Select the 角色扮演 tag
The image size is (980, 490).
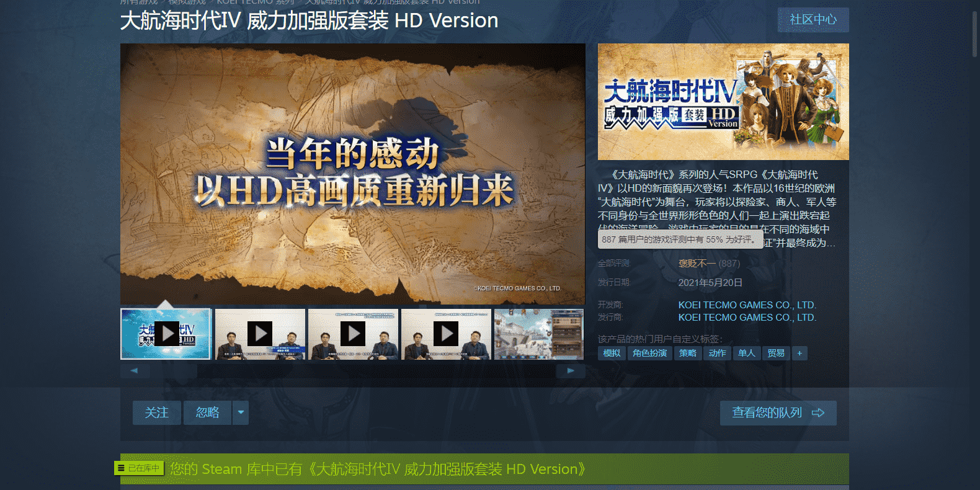649,353
